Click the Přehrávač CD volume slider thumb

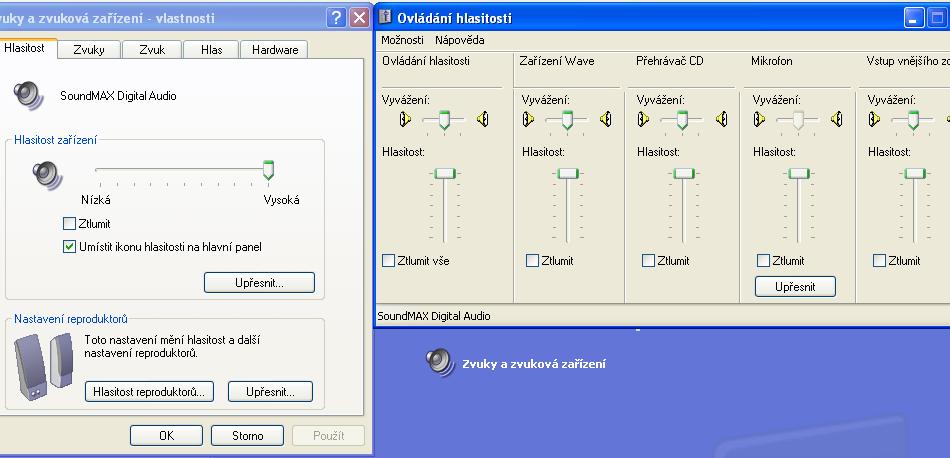click(683, 174)
